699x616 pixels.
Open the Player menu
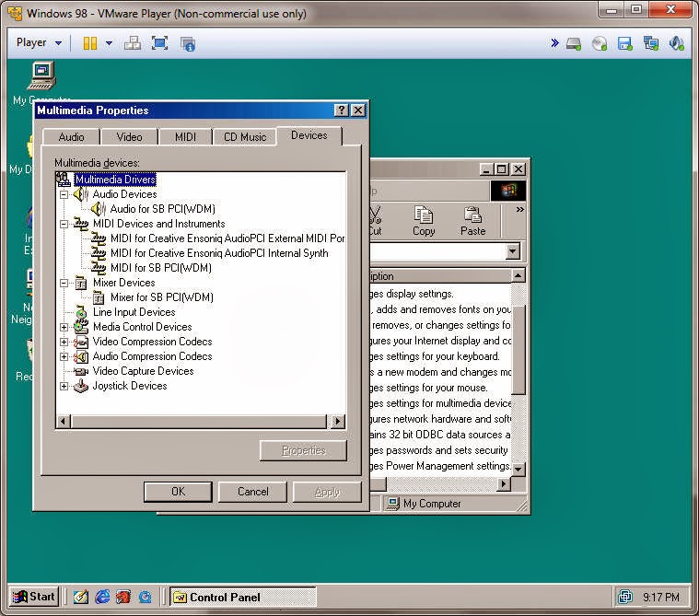39,42
